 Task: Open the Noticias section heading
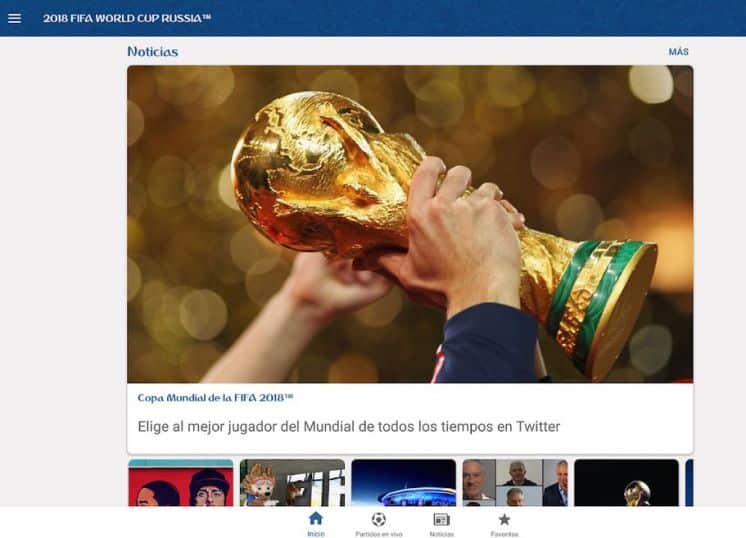click(153, 52)
